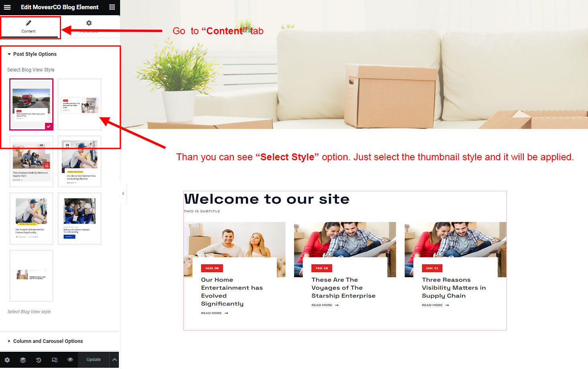Switch to the Content tab
Screen dimensions: 588x369
point(29,27)
